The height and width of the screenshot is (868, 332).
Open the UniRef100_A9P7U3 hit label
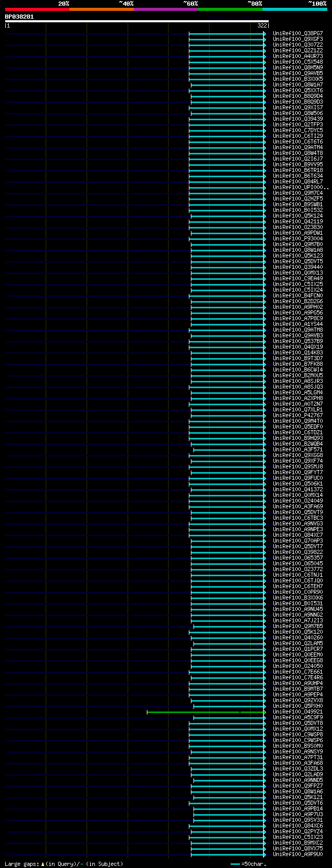298,815
